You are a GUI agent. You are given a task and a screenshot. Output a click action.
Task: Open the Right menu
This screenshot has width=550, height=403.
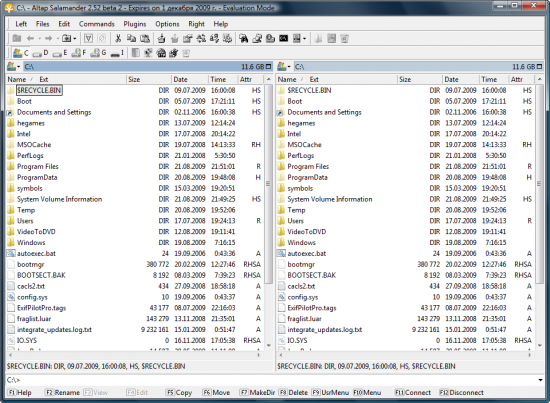pos(196,24)
